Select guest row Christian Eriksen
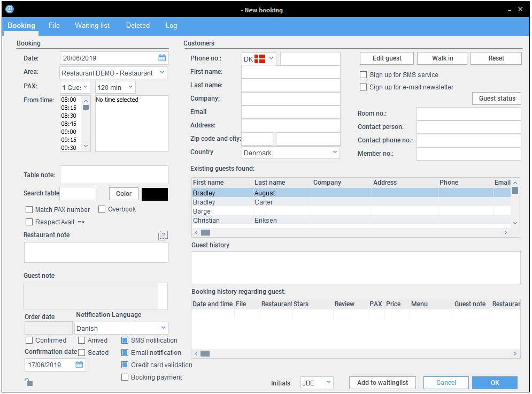532x394 pixels. click(x=351, y=221)
